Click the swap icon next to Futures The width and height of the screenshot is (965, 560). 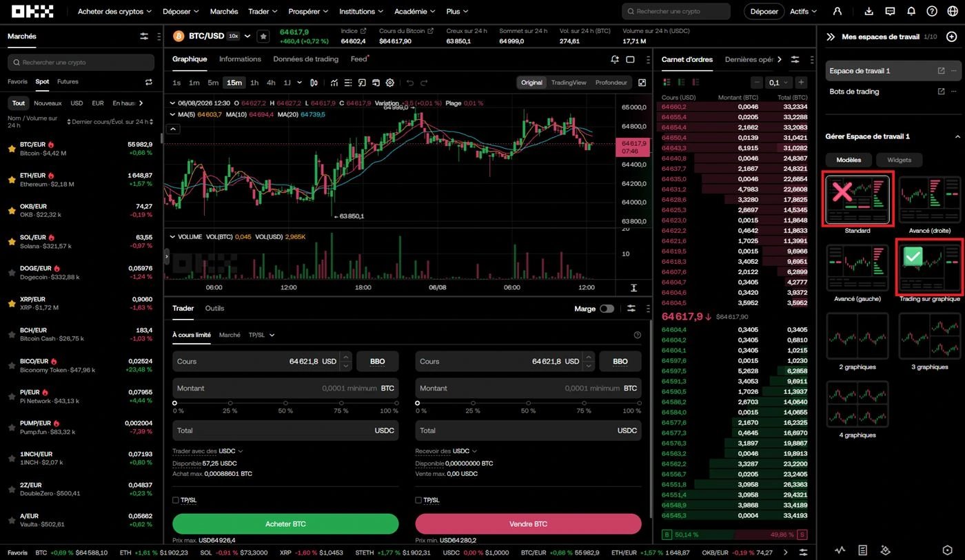tap(148, 82)
